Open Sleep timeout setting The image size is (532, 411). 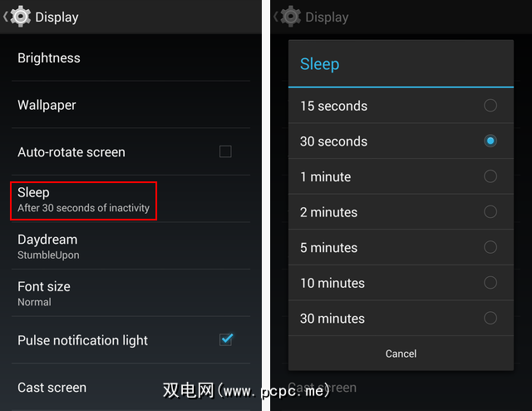[131, 199]
